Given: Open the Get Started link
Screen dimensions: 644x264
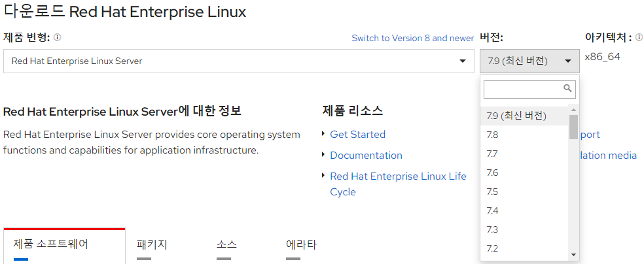Looking at the screenshot, I should (x=358, y=135).
